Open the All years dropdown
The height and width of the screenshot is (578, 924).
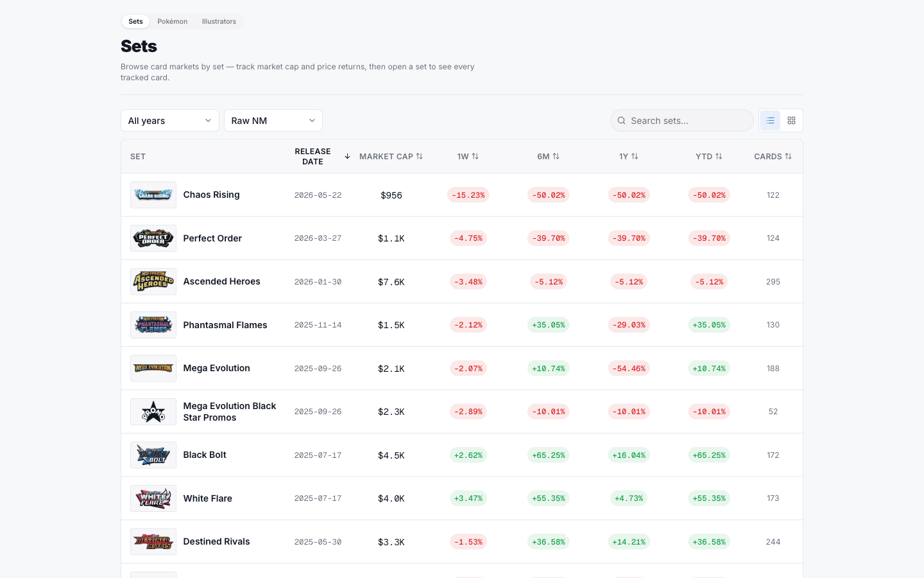tap(170, 121)
